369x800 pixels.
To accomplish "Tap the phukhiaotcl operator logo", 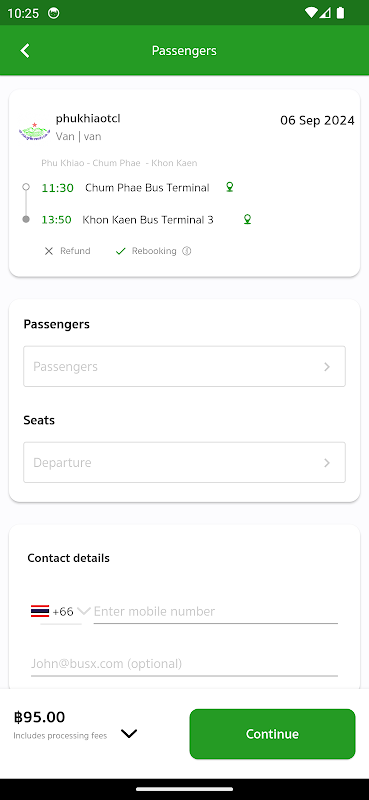I will pos(34,132).
